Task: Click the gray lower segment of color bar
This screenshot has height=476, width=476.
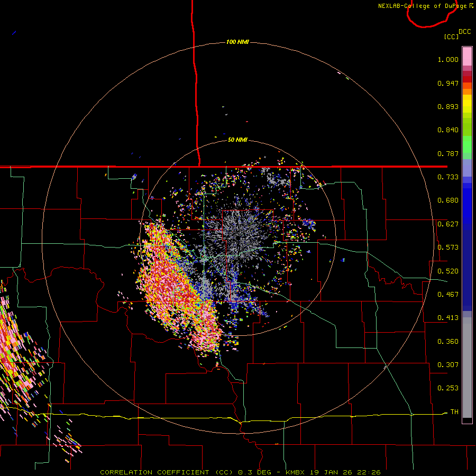Action: (467, 368)
